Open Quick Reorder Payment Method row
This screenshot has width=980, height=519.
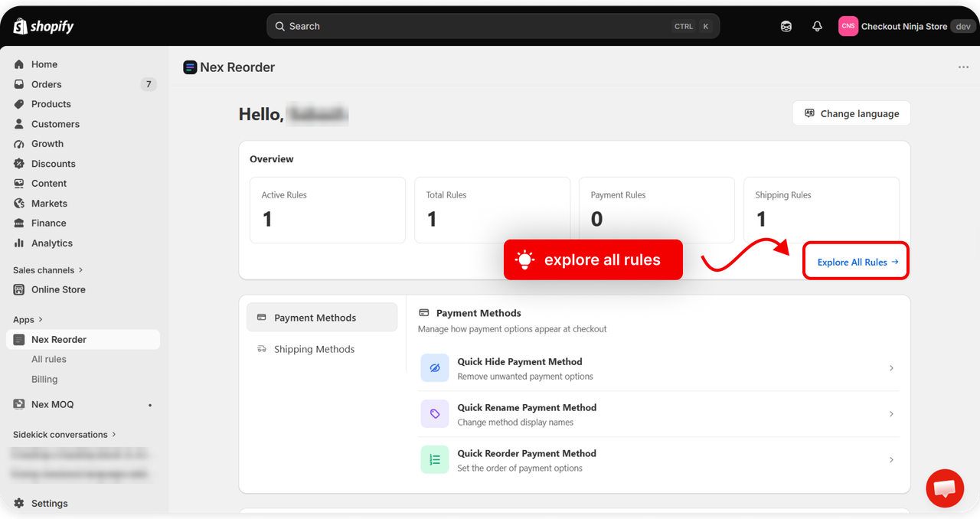click(658, 460)
